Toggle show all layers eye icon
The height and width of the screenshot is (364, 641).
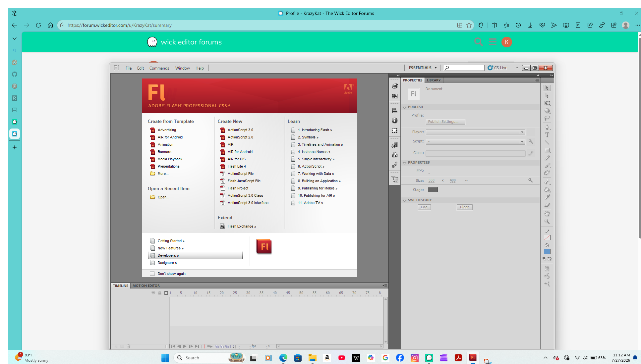pos(153,293)
